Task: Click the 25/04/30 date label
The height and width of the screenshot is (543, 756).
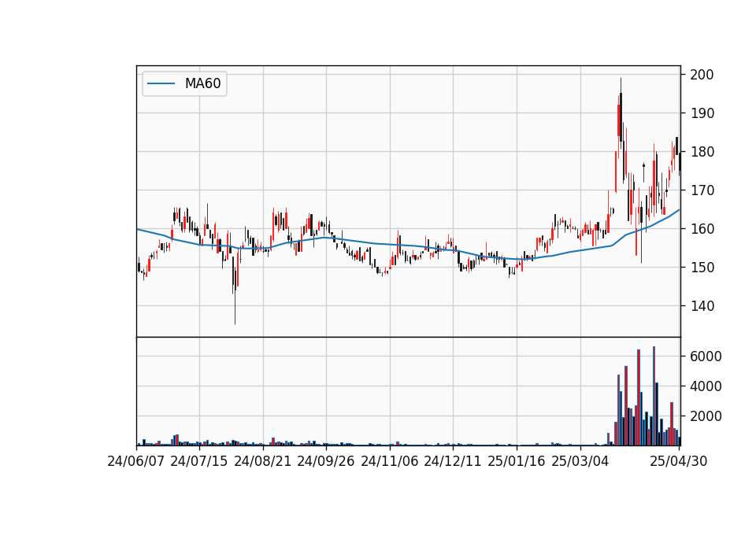Action: 679,461
